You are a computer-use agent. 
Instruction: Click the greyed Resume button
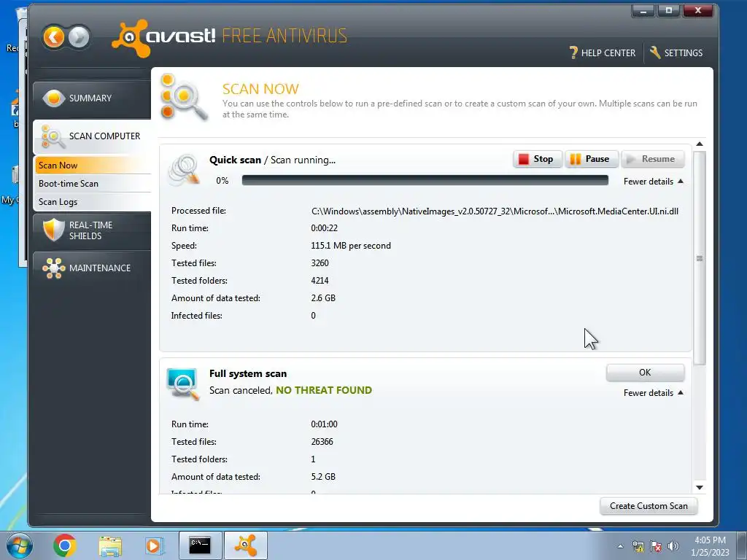[652, 159]
